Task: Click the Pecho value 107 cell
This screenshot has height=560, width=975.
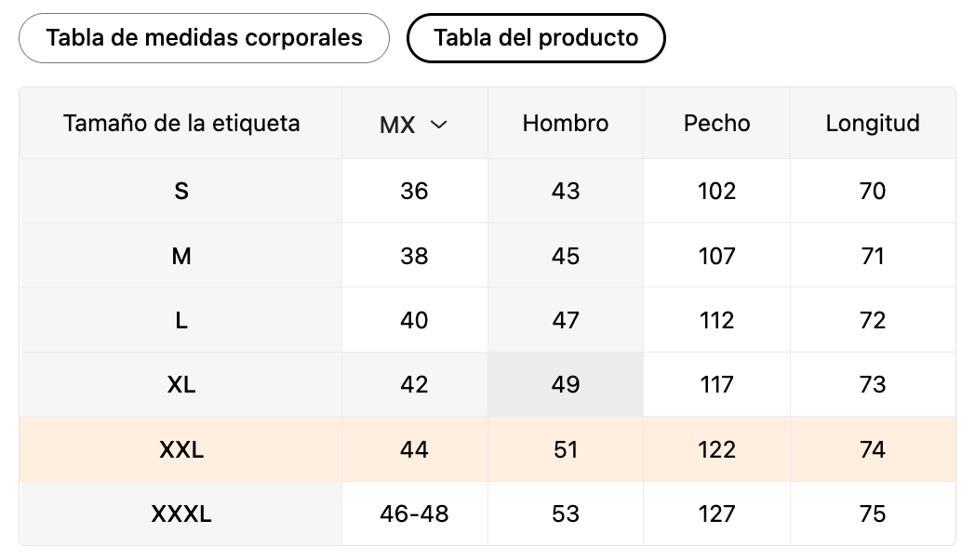Action: (716, 256)
